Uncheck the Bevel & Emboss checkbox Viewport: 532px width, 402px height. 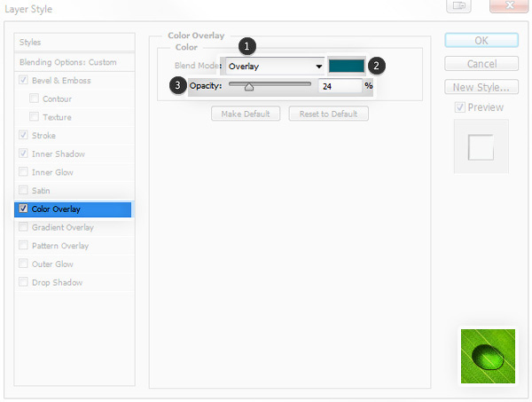coord(23,80)
